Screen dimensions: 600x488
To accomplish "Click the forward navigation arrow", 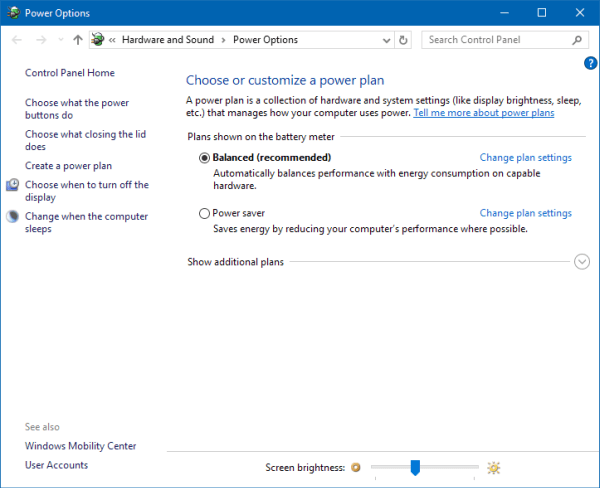I will tap(41, 40).
